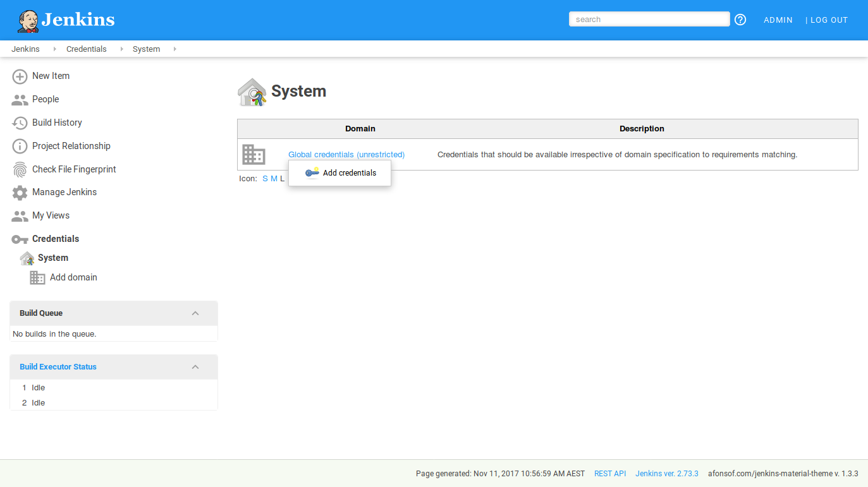Screen dimensions: 868x487
Task: Open dropdown arrow after Credentials breadcrumb
Action: click(121, 49)
